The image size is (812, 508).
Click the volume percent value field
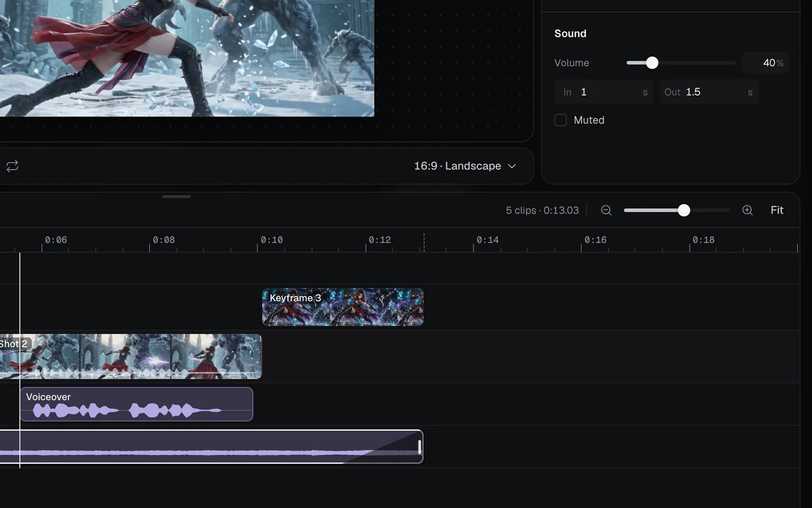click(765, 63)
